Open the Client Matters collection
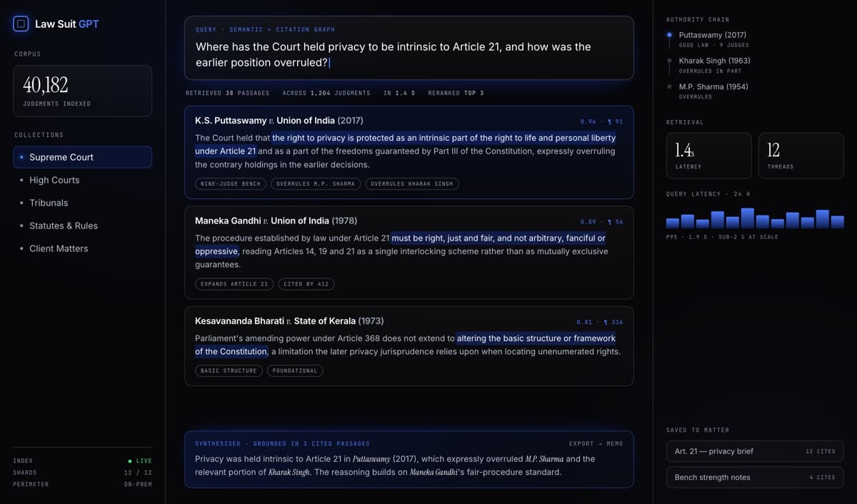857x504 pixels. (83, 248)
